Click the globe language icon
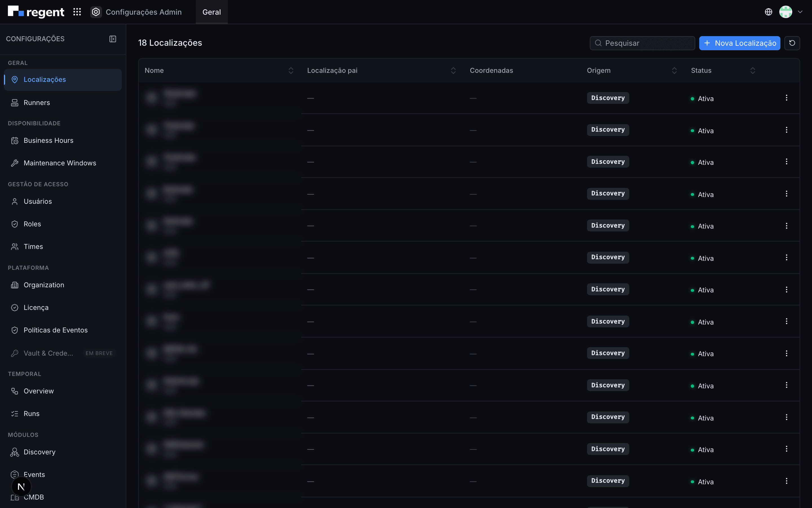 (768, 12)
